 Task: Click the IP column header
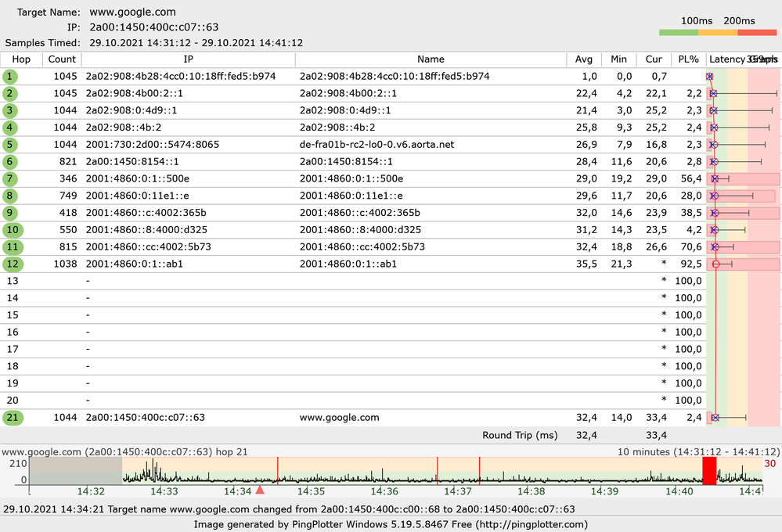tap(188, 59)
